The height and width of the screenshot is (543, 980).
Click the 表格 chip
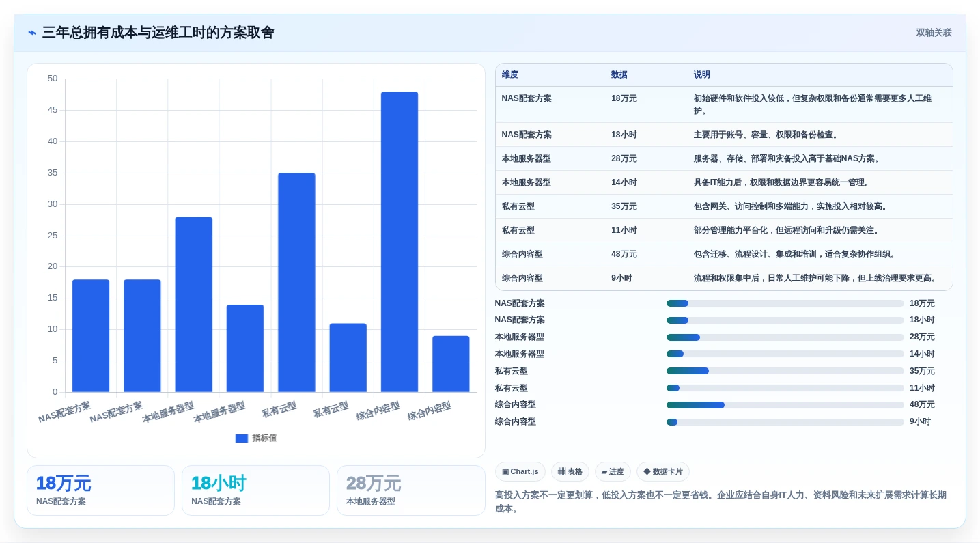coord(570,472)
